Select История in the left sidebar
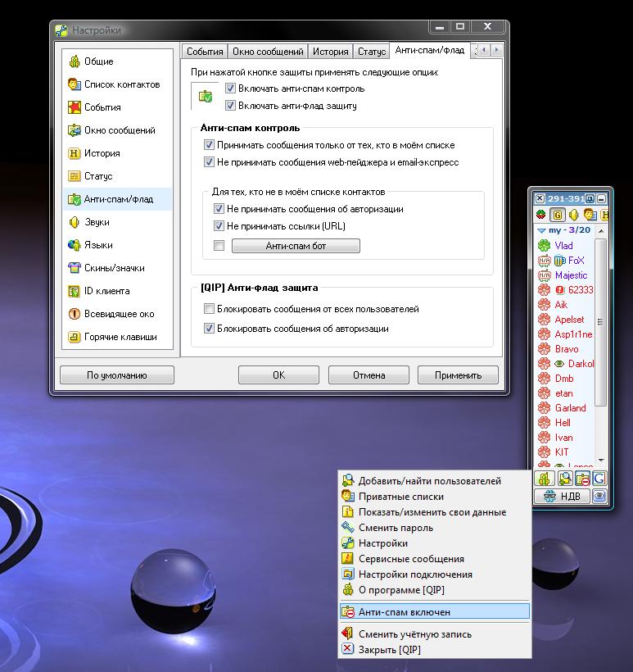The width and height of the screenshot is (633, 672). point(117,153)
